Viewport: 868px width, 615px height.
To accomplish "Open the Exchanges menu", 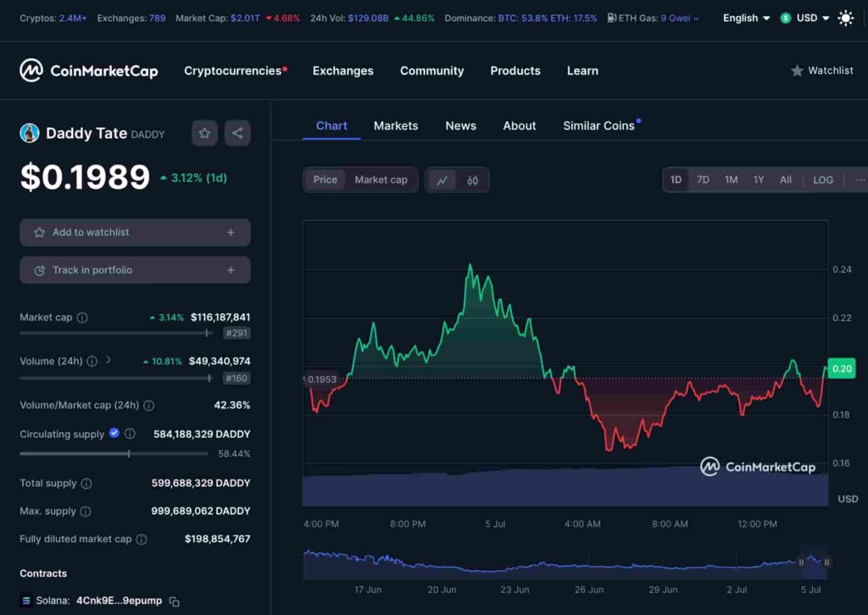I will coord(342,71).
